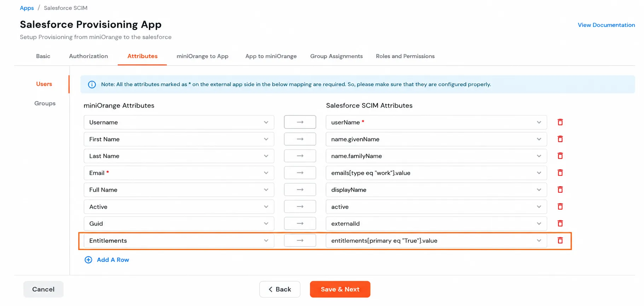Expand the displayName SCIM dropdown
This screenshot has width=644, height=306.
[x=436, y=190]
